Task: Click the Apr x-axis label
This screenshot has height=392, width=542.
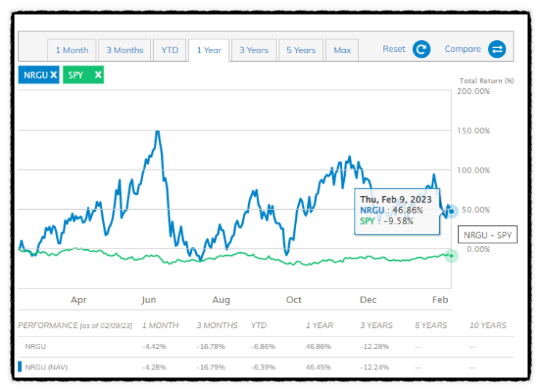Action: [x=79, y=299]
